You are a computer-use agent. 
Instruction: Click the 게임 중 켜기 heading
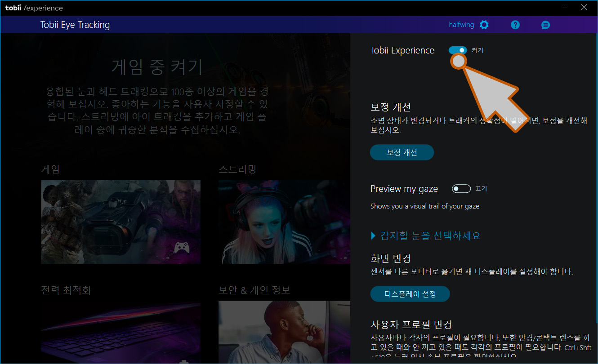[157, 67]
